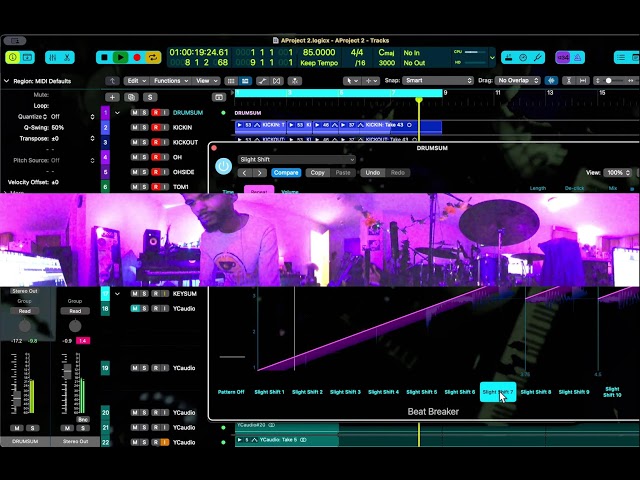Collapse the KEYSUM track stack

pyautogui.click(x=117, y=294)
